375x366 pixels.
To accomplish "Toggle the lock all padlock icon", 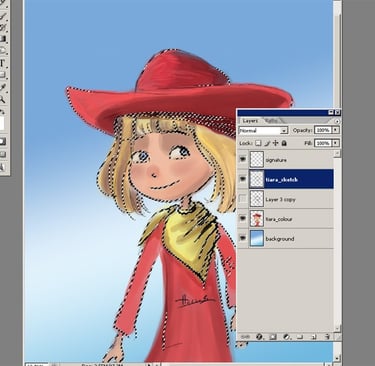I will [x=284, y=143].
